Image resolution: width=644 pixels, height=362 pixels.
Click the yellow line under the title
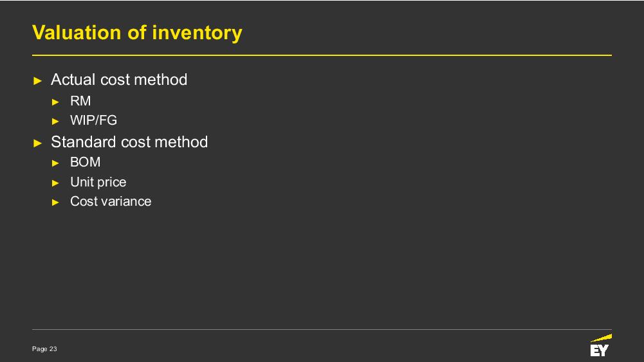[322, 55]
